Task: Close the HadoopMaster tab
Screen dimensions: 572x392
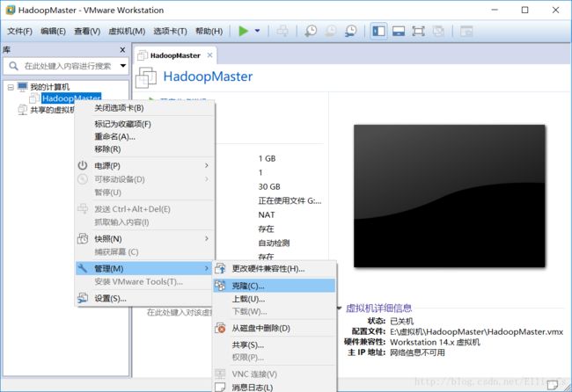Action: (209, 55)
